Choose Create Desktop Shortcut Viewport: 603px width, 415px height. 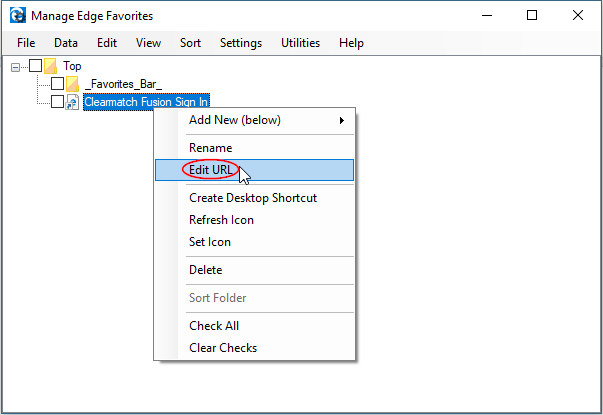pyautogui.click(x=254, y=198)
